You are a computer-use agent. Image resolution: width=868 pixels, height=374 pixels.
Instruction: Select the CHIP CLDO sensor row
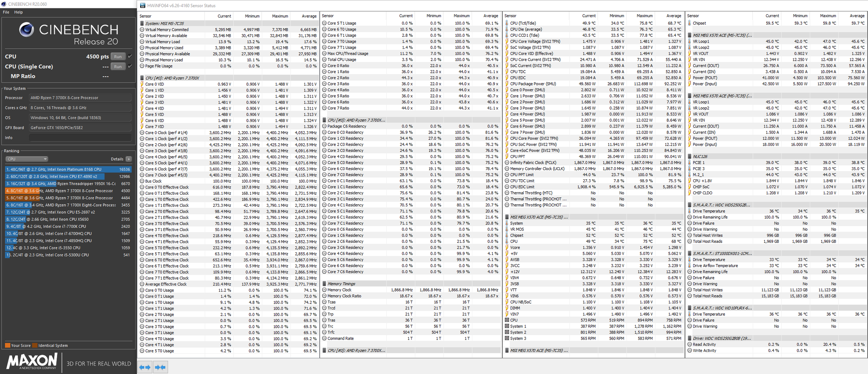776,193
